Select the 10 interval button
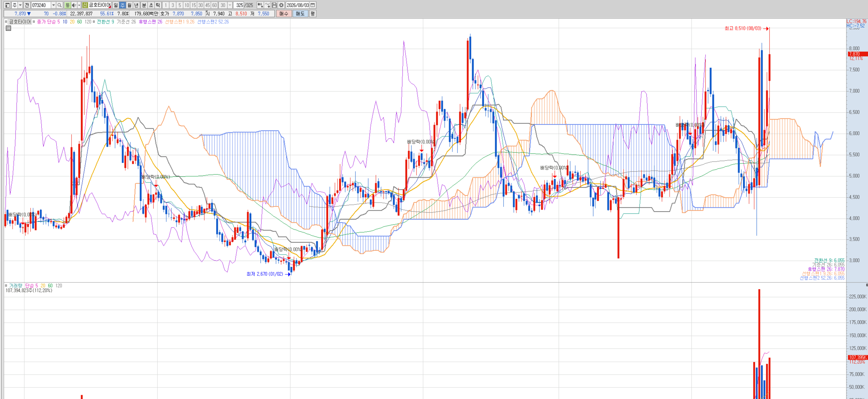This screenshot has height=399, width=868. point(187,5)
